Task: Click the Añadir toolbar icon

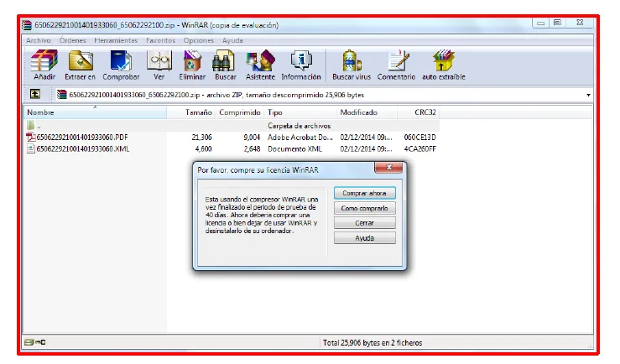Action: click(x=44, y=65)
